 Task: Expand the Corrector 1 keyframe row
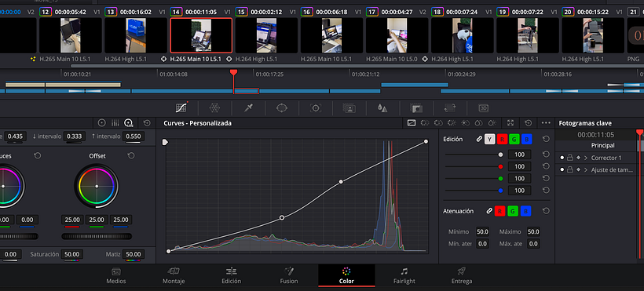[586, 158]
